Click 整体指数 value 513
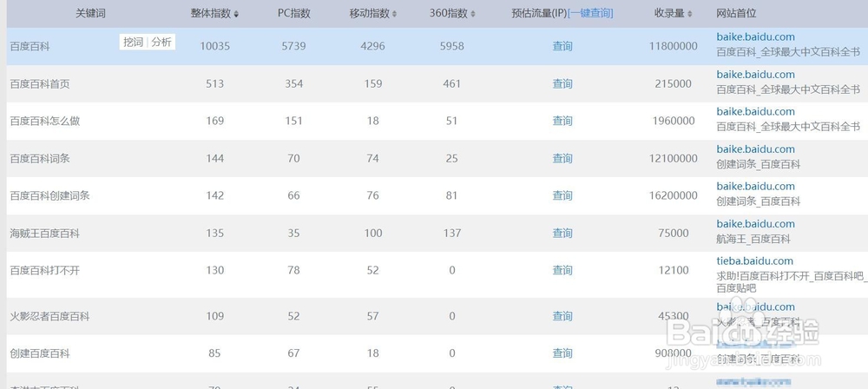This screenshot has height=389, width=868. coord(214,84)
